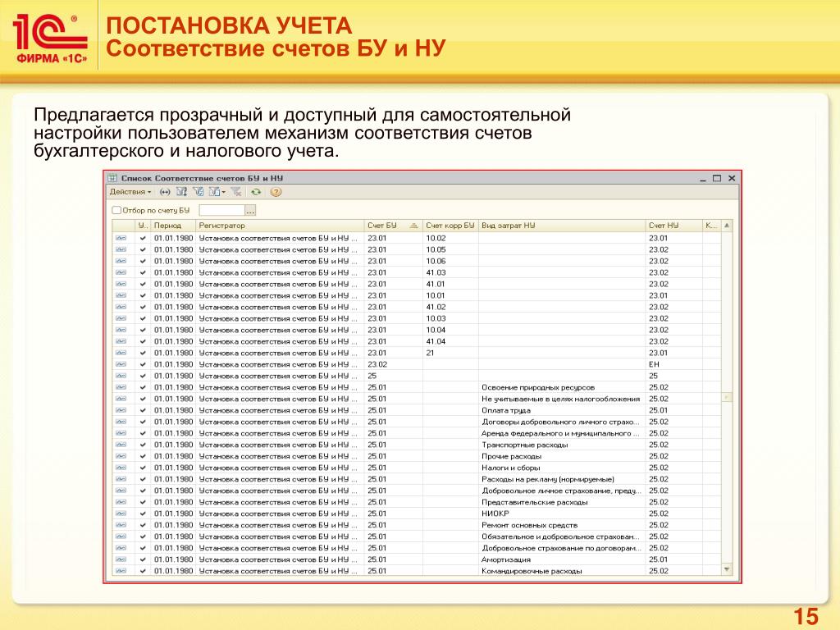
Task: Maximize the Список Соответствие счетов window
Action: 717,178
